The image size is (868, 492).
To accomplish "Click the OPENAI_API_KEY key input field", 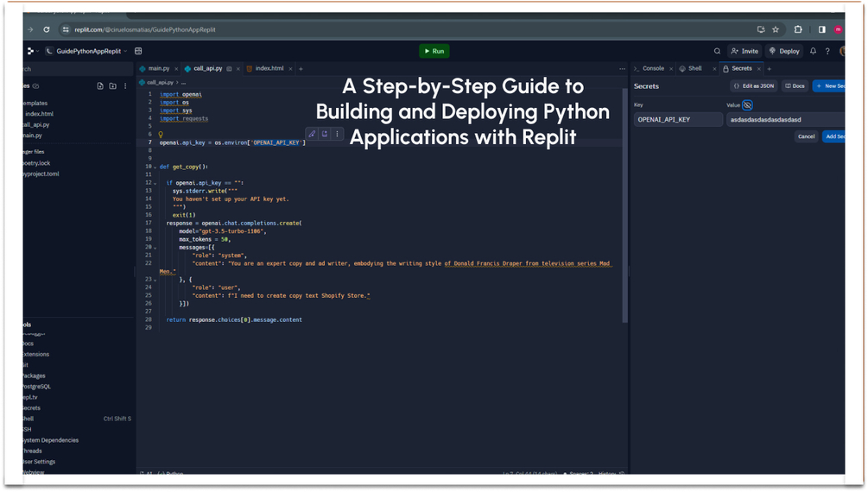I will click(678, 119).
